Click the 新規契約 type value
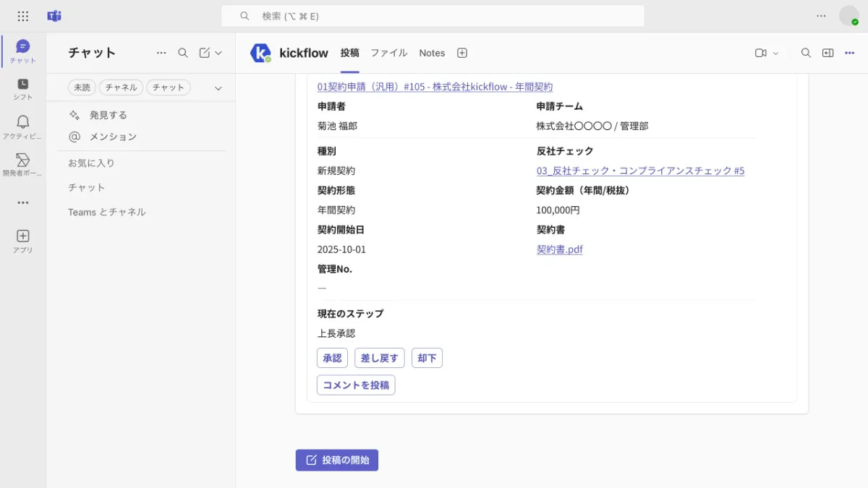 [x=336, y=171]
